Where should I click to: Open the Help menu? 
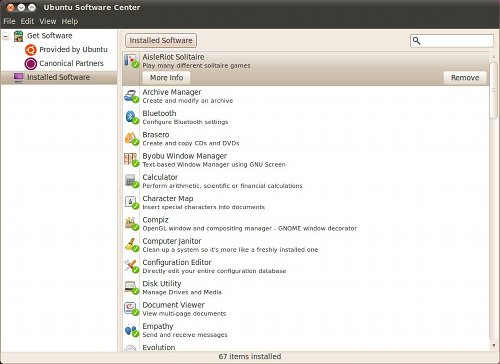pyautogui.click(x=70, y=21)
